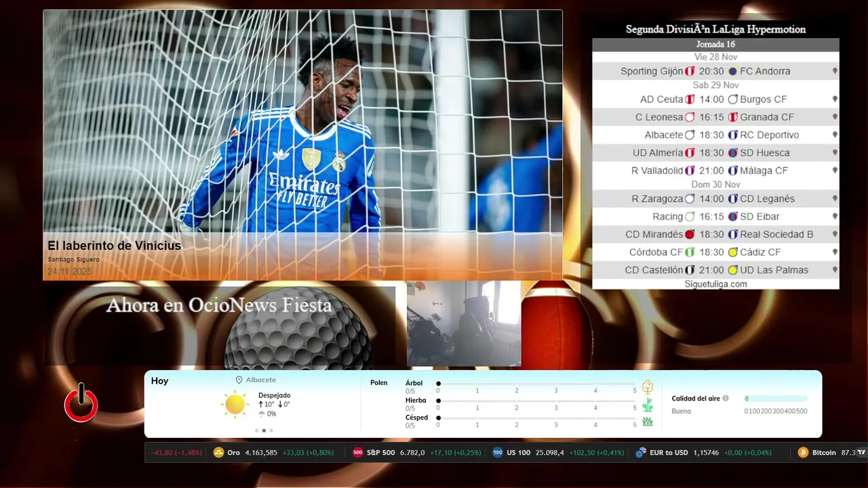Click the webcam preview thumbnail

(x=464, y=324)
